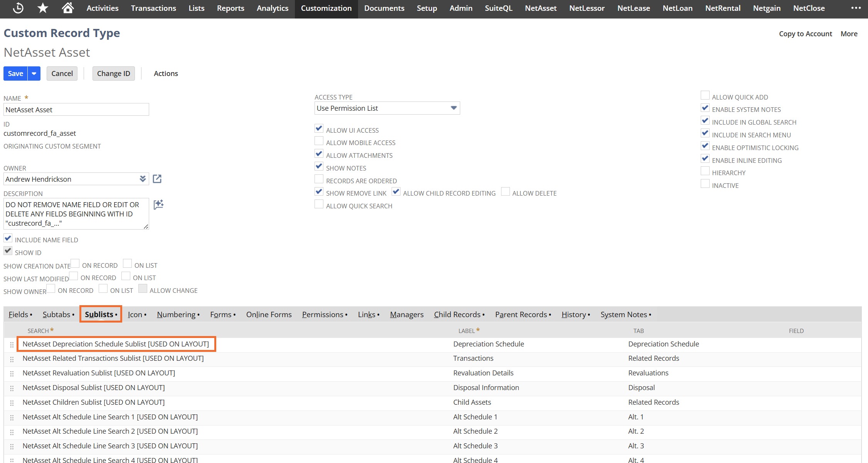Select the Disposal Information label cell
Screen dimensions: 868x463
click(x=486, y=388)
